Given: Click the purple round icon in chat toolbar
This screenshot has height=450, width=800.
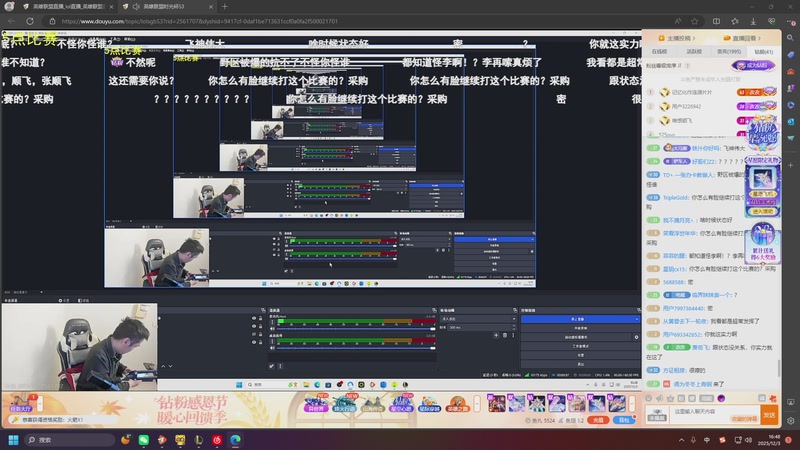Looking at the screenshot, I should 721,398.
